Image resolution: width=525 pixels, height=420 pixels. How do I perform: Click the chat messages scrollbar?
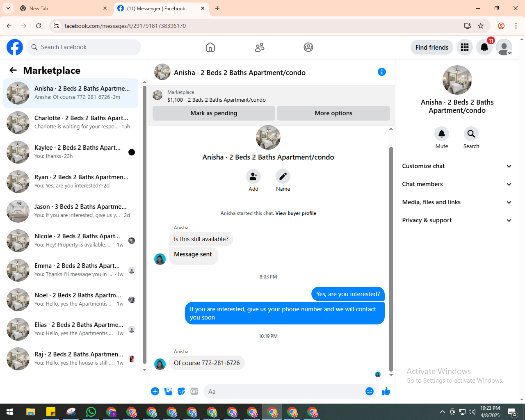click(391, 258)
